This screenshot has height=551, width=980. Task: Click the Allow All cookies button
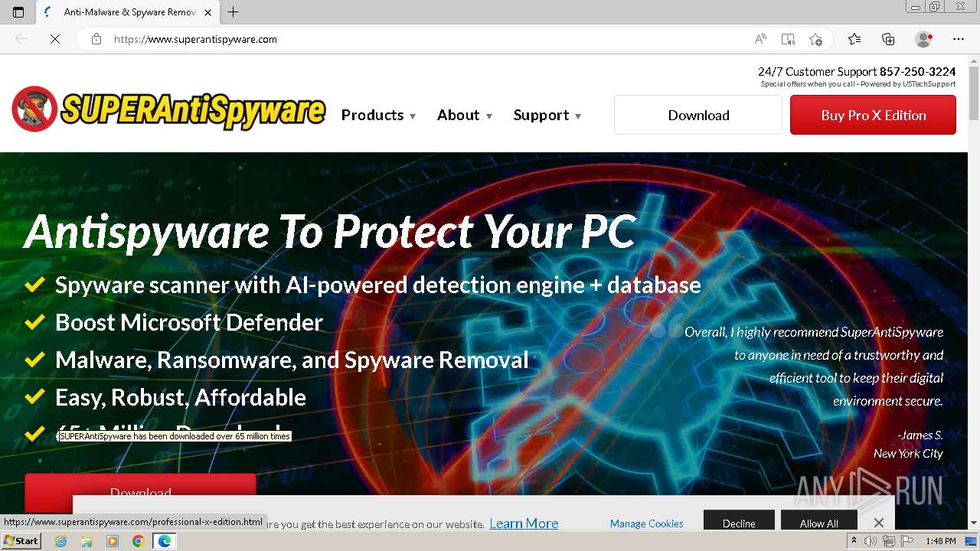click(818, 523)
